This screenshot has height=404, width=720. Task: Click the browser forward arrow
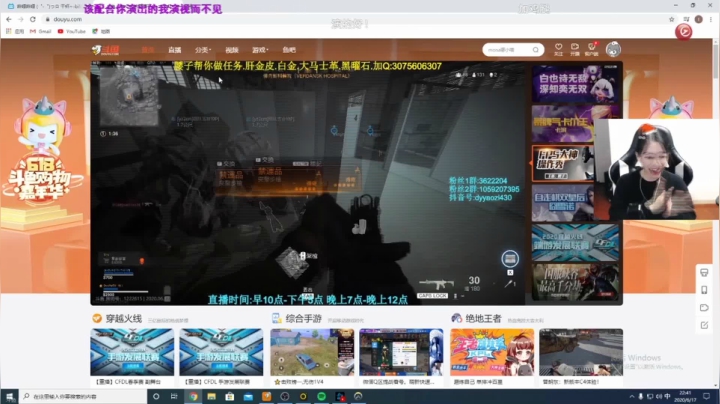click(21, 19)
